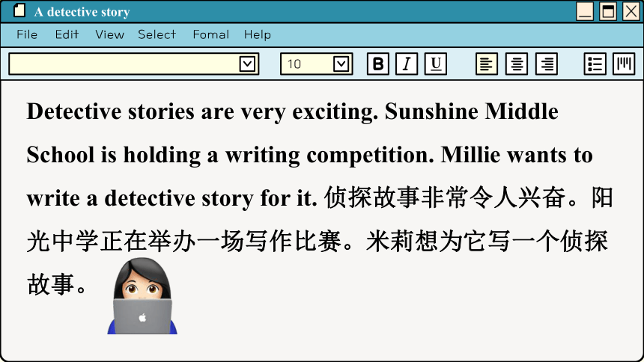Image resolution: width=644 pixels, height=362 pixels.
Task: Click the column layout icon
Action: (x=624, y=64)
